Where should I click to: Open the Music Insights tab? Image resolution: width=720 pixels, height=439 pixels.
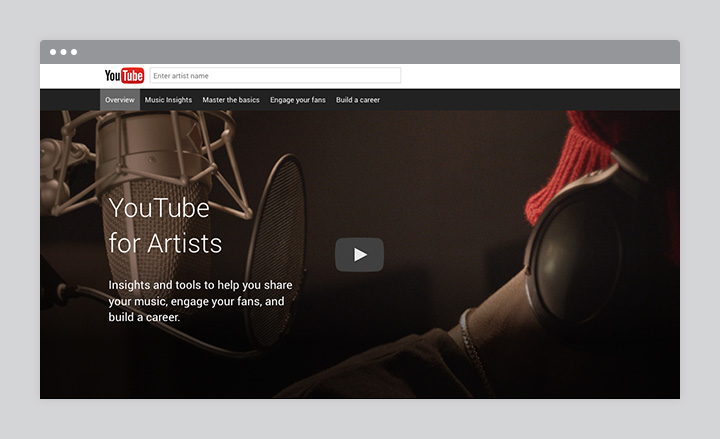tap(168, 100)
